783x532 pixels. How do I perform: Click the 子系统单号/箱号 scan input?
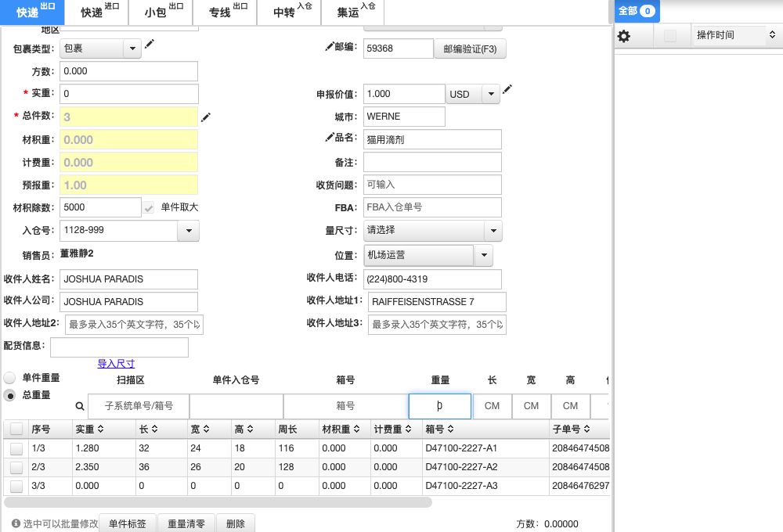click(x=139, y=406)
